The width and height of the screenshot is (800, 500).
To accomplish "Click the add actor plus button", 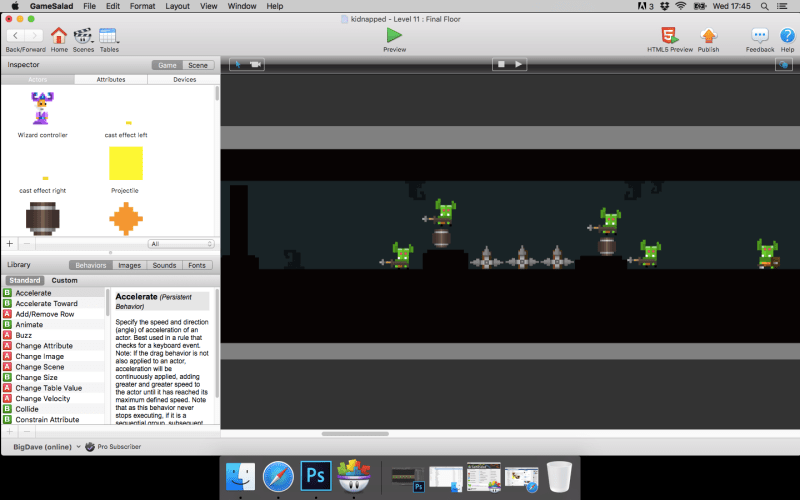I will pyautogui.click(x=10, y=243).
